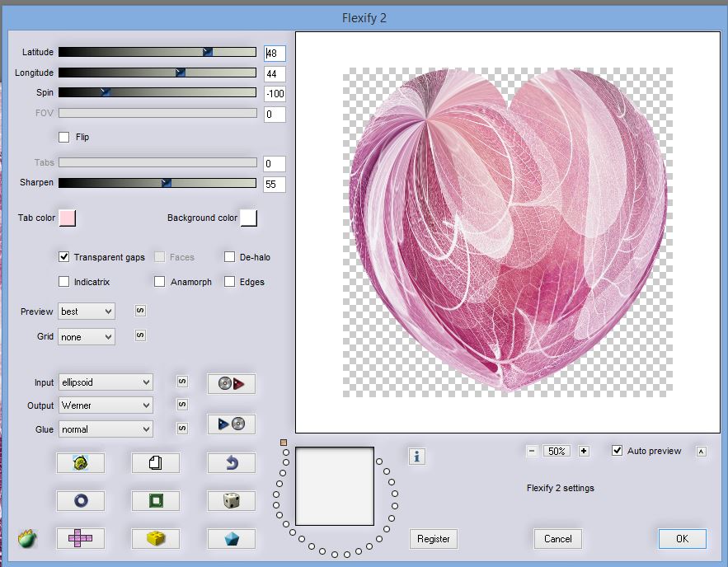The height and width of the screenshot is (567, 728).
Task: Disable the Auto preview checkbox
Action: (x=618, y=451)
